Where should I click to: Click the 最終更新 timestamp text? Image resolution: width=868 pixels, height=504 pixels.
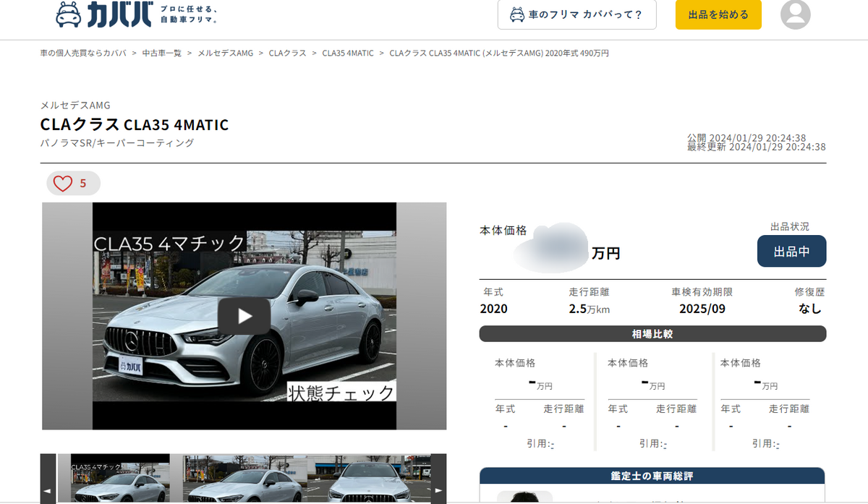tap(757, 147)
